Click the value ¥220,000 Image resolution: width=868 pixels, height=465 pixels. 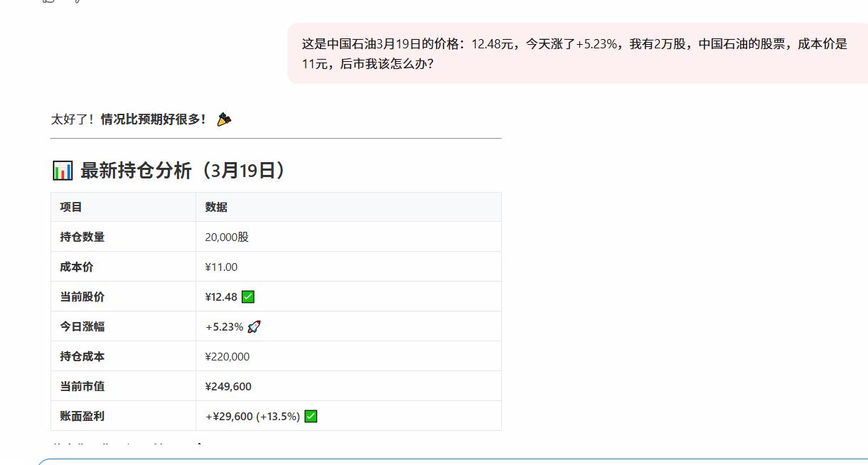click(x=227, y=356)
